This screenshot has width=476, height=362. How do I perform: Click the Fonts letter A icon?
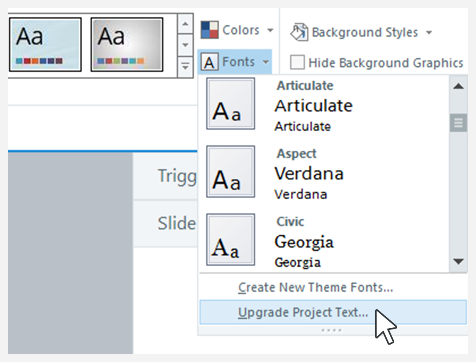210,62
